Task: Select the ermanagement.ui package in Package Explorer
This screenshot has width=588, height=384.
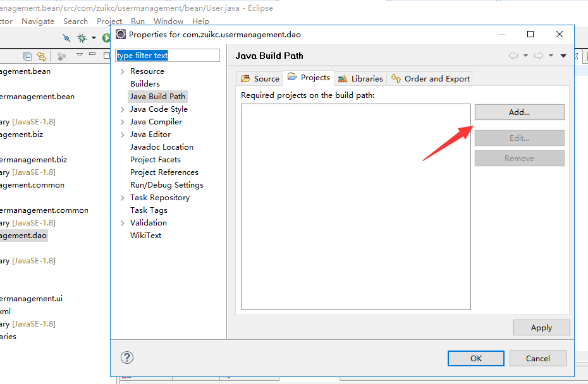Action: (x=31, y=299)
